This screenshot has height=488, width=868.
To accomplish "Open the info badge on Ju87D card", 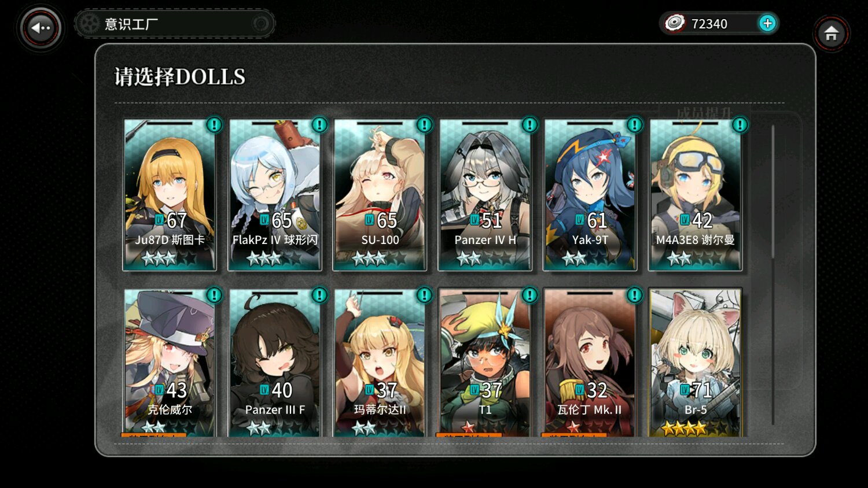I will 214,124.
